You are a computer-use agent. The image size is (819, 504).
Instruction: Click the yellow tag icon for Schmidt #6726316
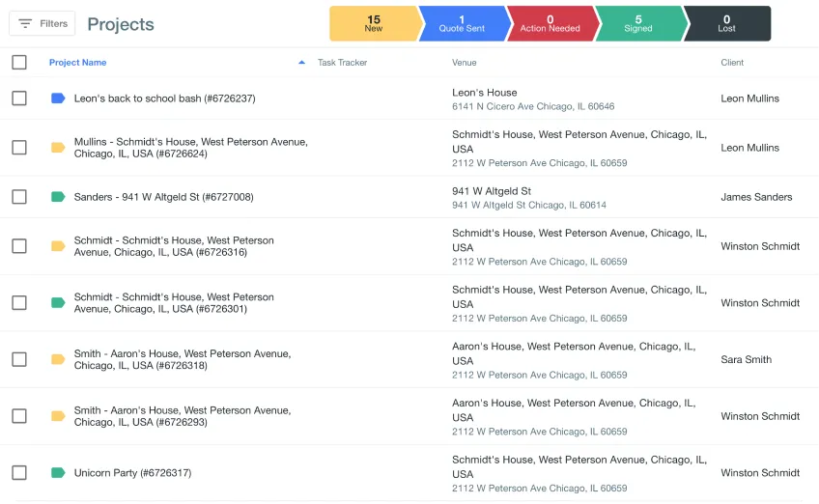[58, 246]
